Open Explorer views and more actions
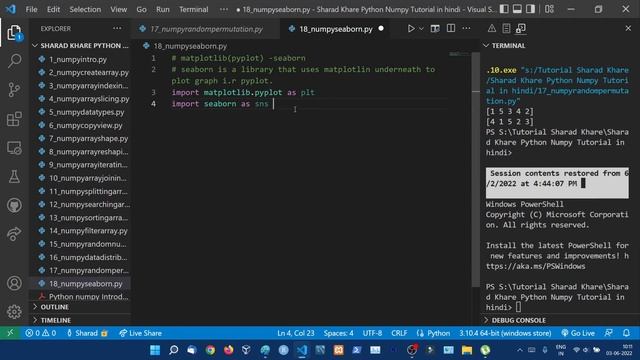The width and height of the screenshot is (640, 360). coord(117,29)
